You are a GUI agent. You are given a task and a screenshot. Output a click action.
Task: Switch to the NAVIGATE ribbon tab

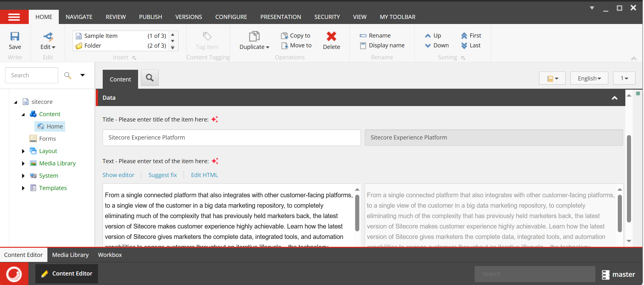pyautogui.click(x=79, y=17)
